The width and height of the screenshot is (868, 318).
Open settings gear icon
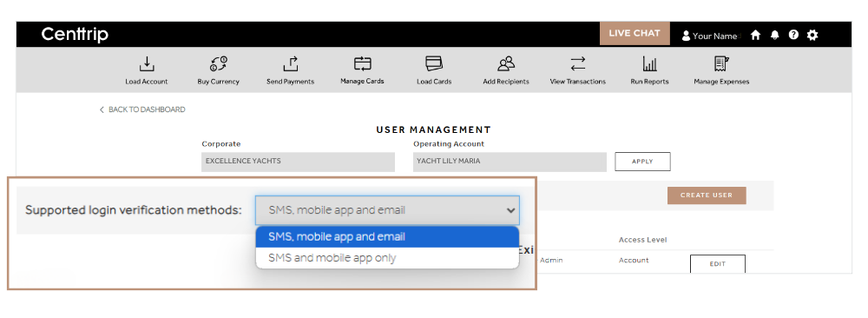pos(812,35)
